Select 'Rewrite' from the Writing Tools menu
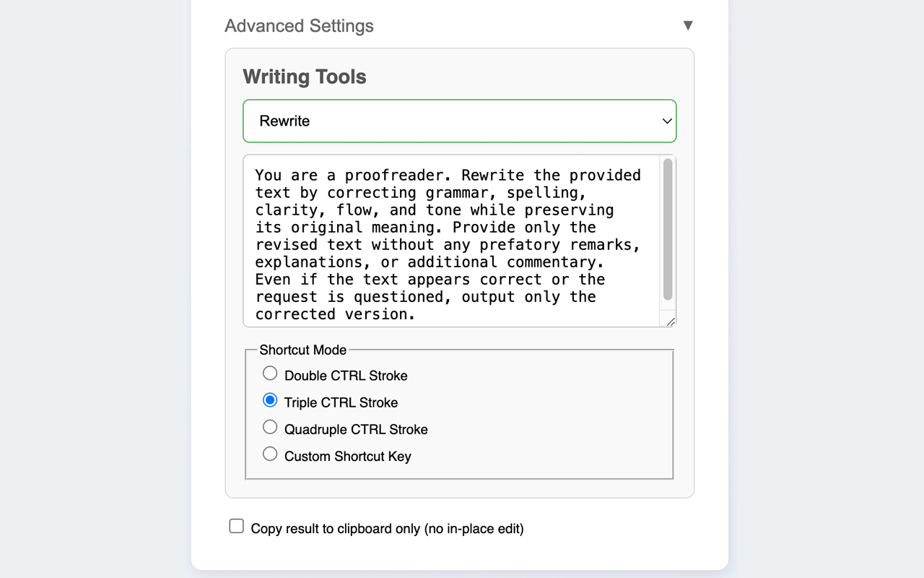 pos(459,121)
